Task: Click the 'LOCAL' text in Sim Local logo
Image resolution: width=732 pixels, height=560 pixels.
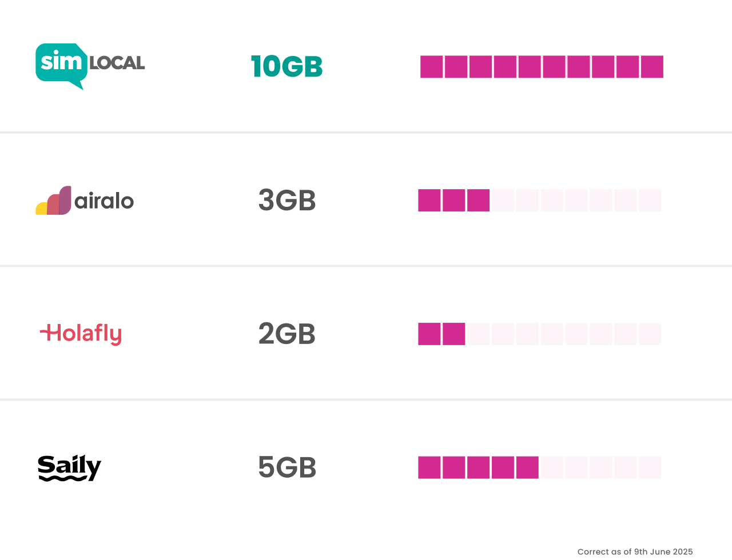Action: coord(117,63)
